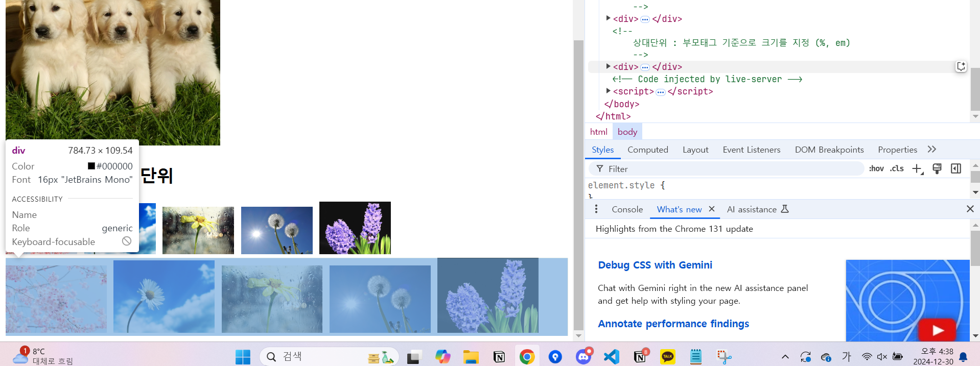980x366 pixels.
Task: Open Debug CSS with Gemini link
Action: click(x=655, y=265)
